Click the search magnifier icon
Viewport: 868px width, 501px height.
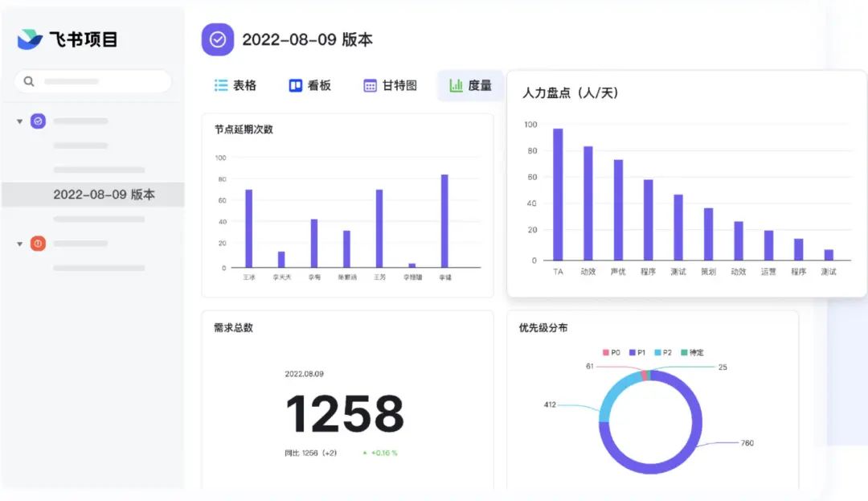pos(29,81)
